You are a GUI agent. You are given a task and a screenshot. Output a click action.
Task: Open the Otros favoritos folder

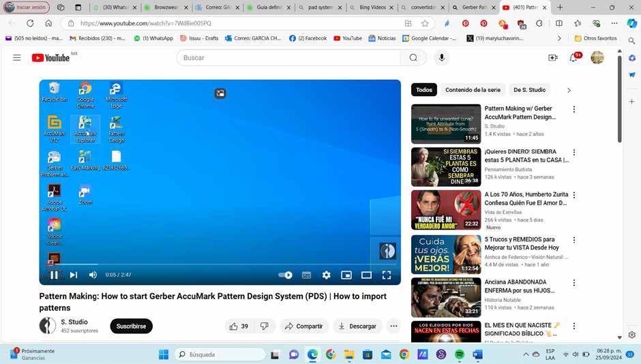(595, 38)
